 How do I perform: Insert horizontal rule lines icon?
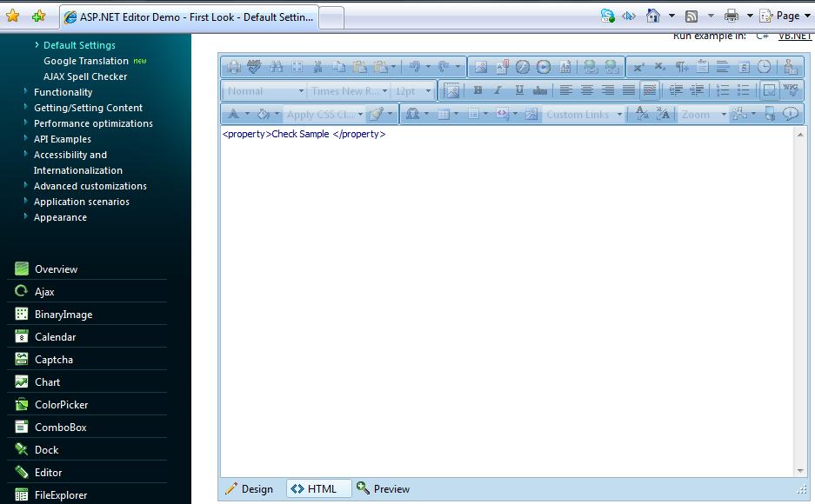point(723,67)
